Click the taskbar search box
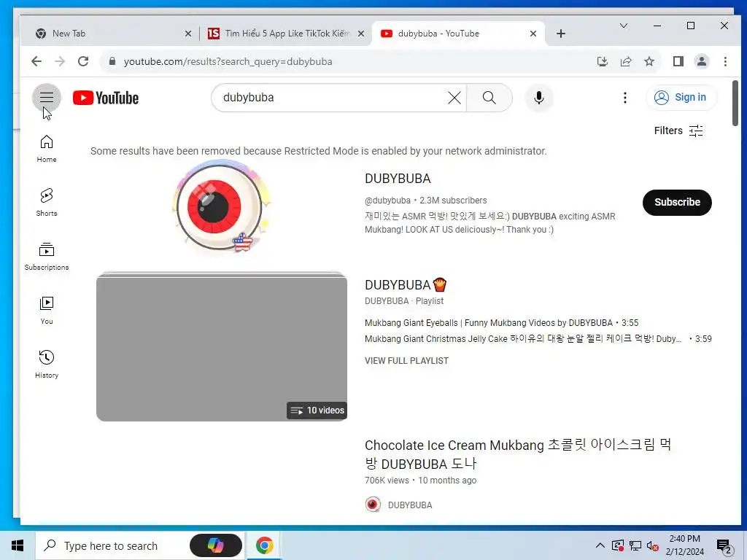This screenshot has height=560, width=747. click(x=112, y=545)
